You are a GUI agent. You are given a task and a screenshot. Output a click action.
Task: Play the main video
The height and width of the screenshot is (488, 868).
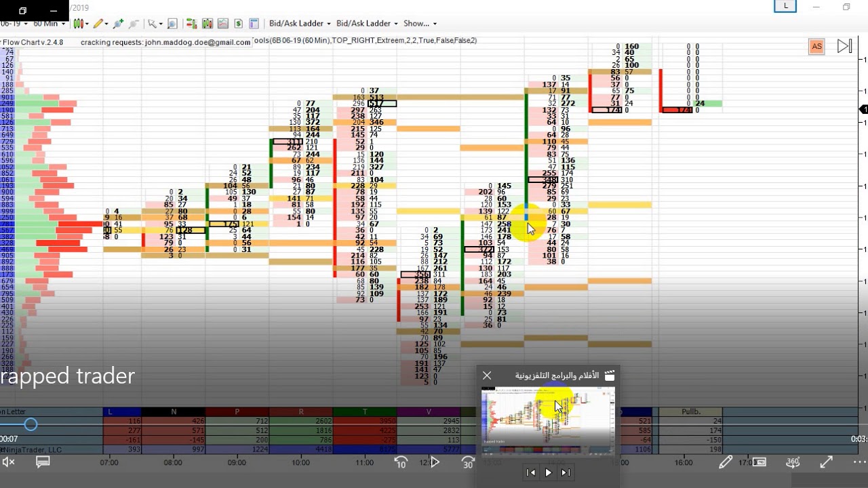435,462
